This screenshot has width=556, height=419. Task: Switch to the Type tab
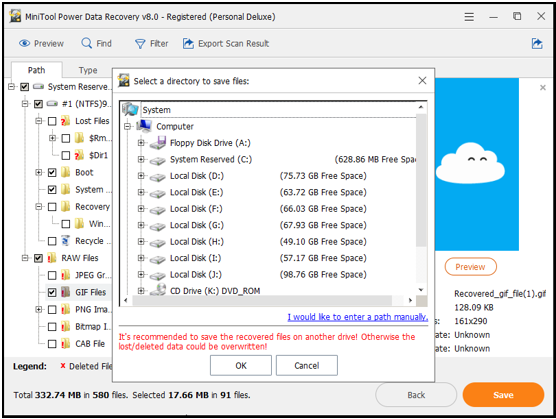pos(88,70)
